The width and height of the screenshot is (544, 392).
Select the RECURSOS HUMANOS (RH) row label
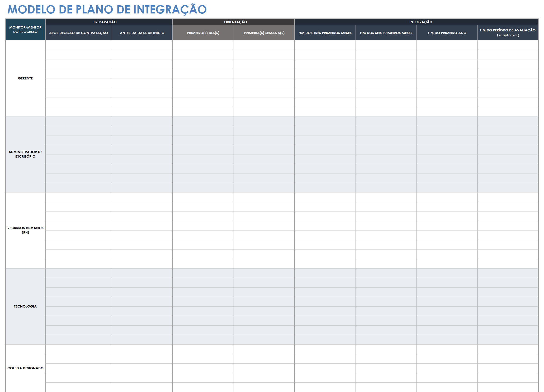[x=25, y=230]
